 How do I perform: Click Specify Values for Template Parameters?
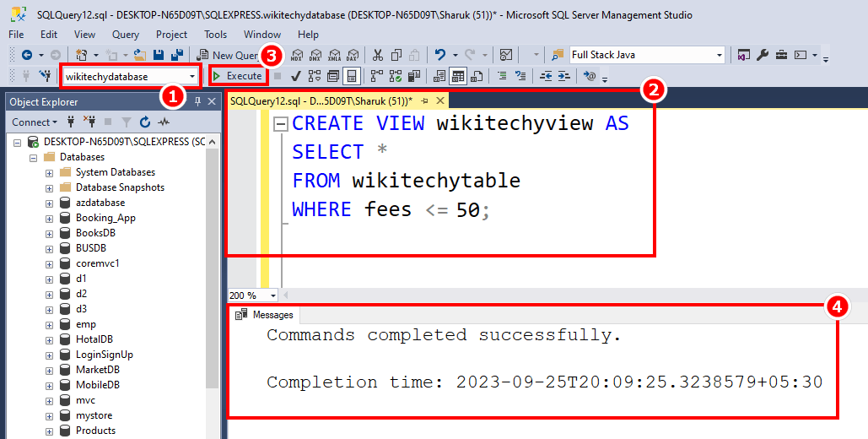(x=590, y=76)
